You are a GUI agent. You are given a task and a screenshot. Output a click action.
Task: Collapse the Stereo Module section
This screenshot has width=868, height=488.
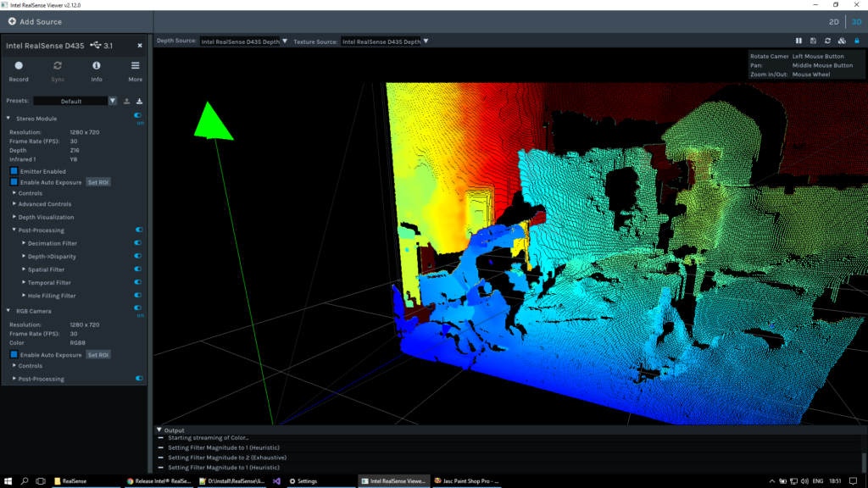coord(8,119)
